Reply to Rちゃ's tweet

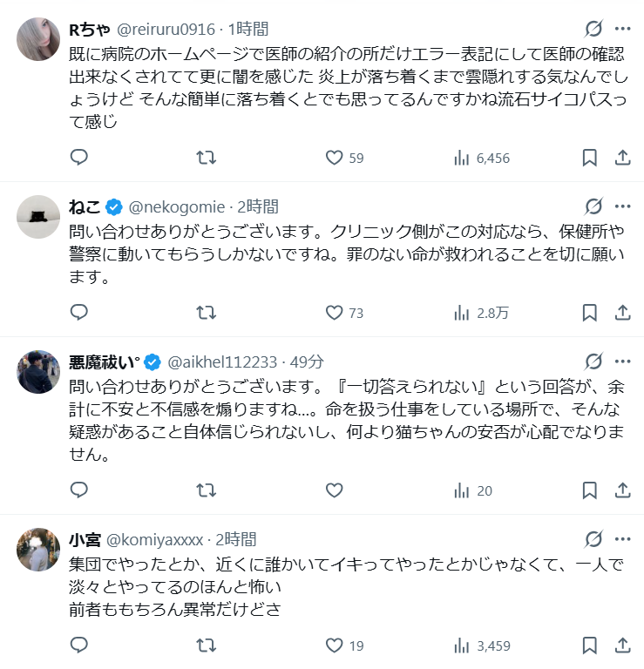(78, 158)
